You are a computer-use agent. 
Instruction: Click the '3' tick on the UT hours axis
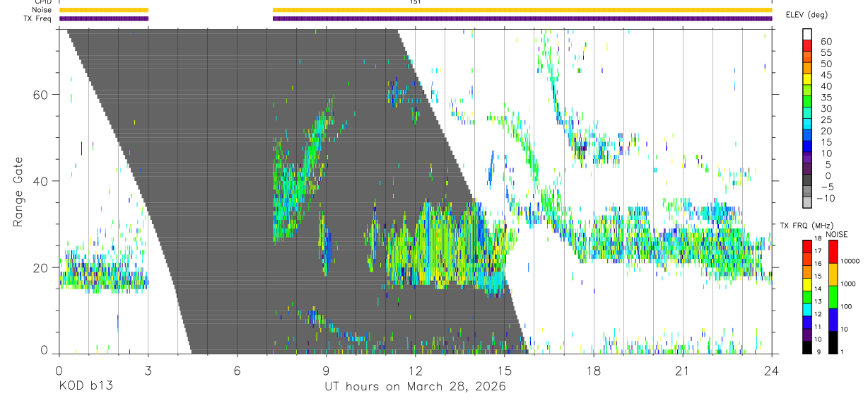(x=148, y=370)
